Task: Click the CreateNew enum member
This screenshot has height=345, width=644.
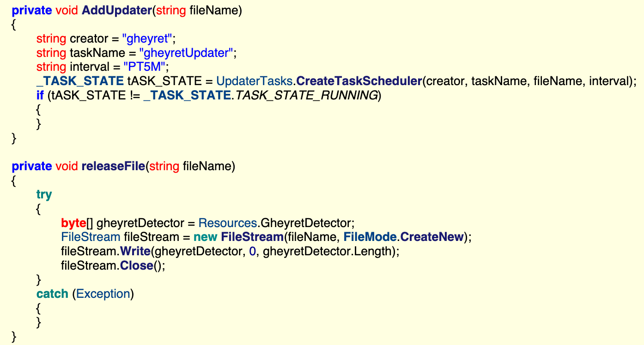Action: pyautogui.click(x=431, y=237)
